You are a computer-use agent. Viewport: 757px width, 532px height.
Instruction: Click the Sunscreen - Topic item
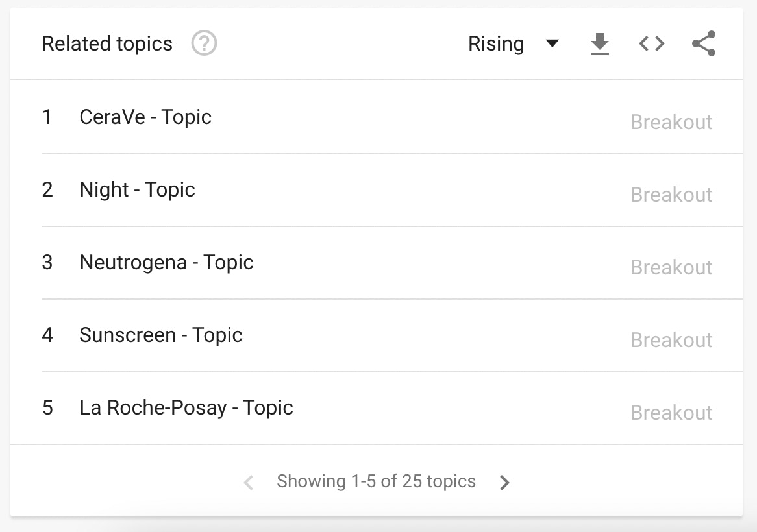(160, 335)
